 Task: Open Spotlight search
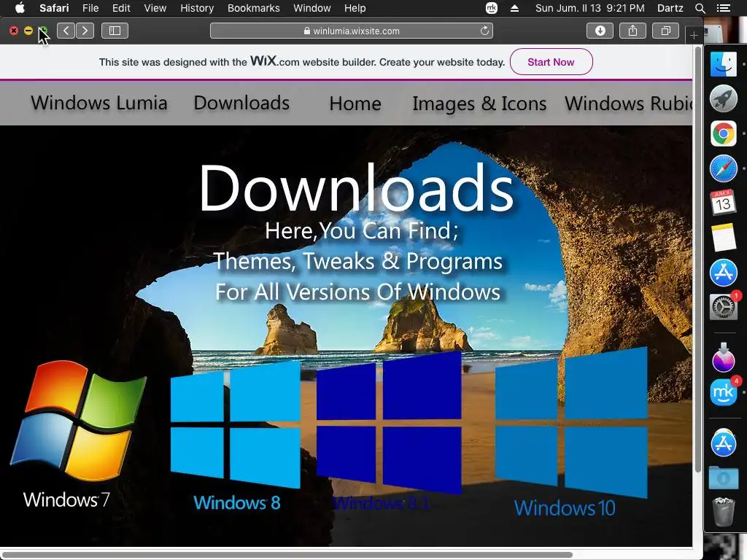[700, 8]
